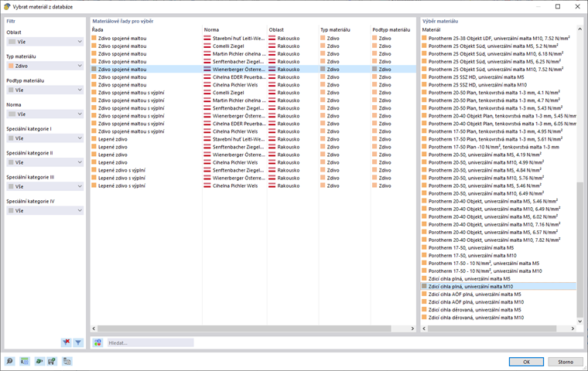Click the help search magnifier icon
This screenshot has height=371, width=588.
click(9, 361)
